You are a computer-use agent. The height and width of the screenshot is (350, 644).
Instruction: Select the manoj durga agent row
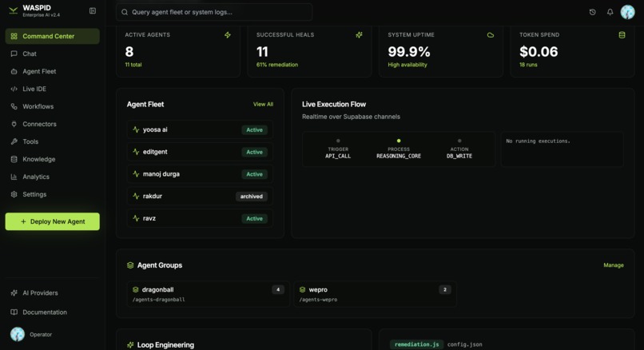pos(200,174)
